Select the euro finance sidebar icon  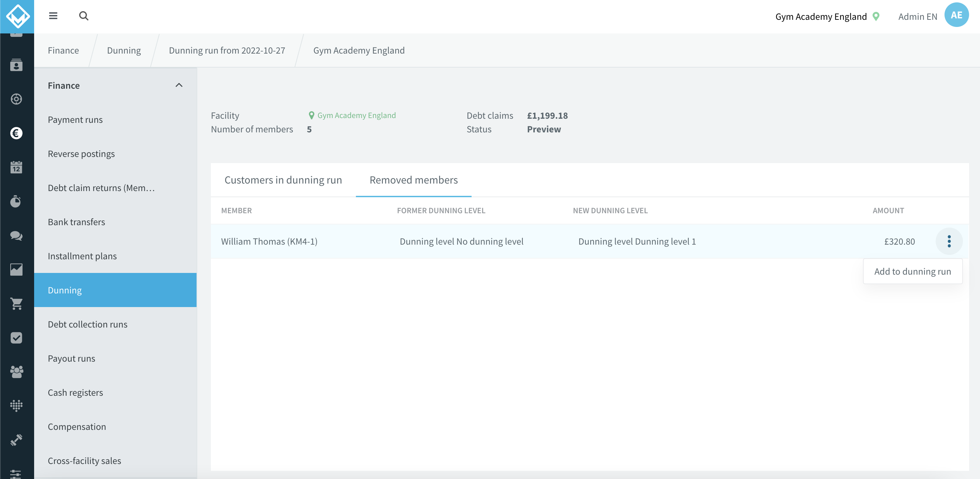click(16, 133)
